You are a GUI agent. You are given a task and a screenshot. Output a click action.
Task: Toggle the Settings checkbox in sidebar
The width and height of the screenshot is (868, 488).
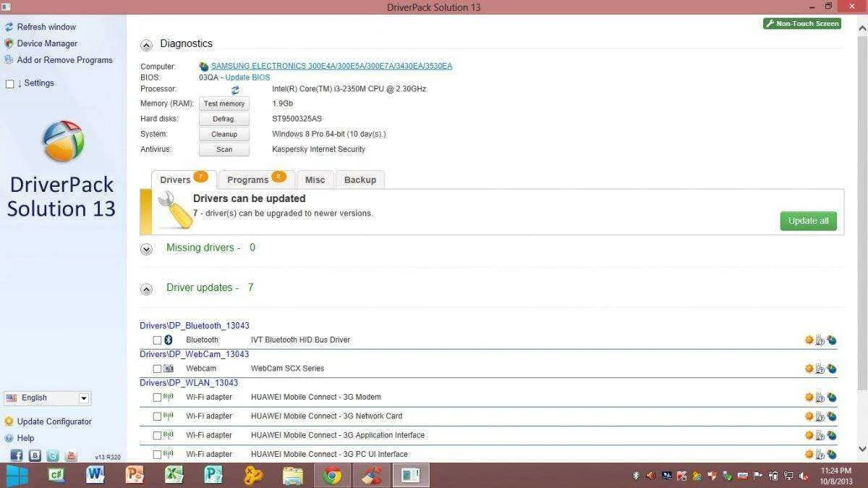tap(9, 84)
